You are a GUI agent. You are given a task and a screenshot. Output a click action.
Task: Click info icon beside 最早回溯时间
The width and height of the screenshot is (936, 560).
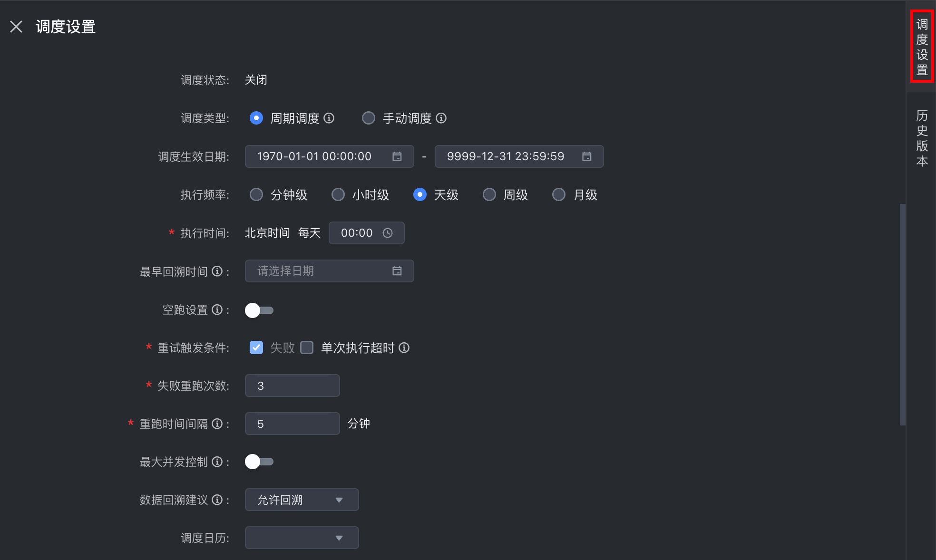pyautogui.click(x=217, y=271)
